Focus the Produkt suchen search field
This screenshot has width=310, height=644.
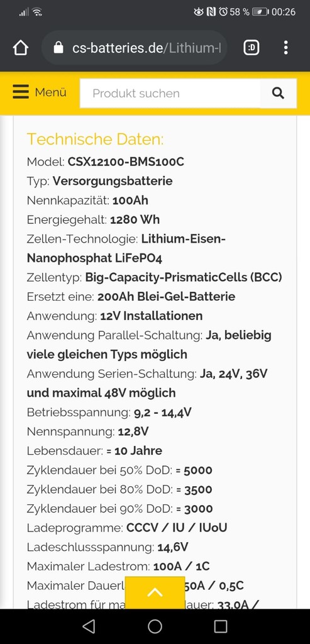(x=170, y=93)
